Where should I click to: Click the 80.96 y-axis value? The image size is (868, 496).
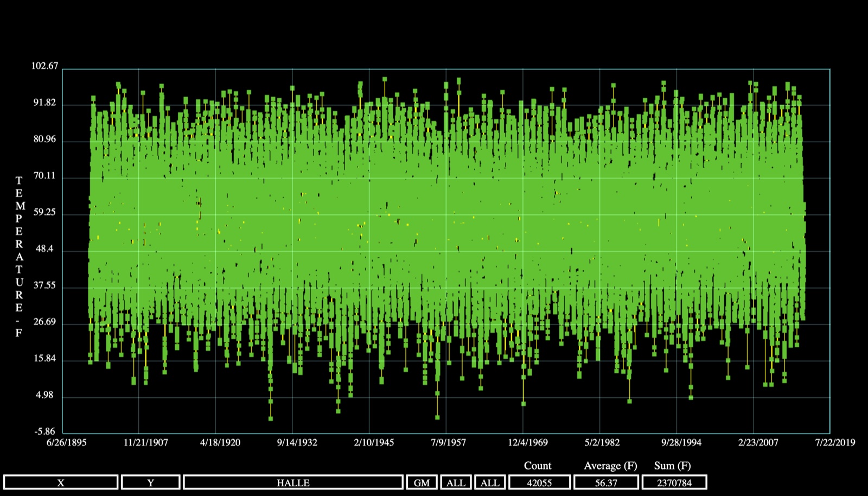(44, 139)
